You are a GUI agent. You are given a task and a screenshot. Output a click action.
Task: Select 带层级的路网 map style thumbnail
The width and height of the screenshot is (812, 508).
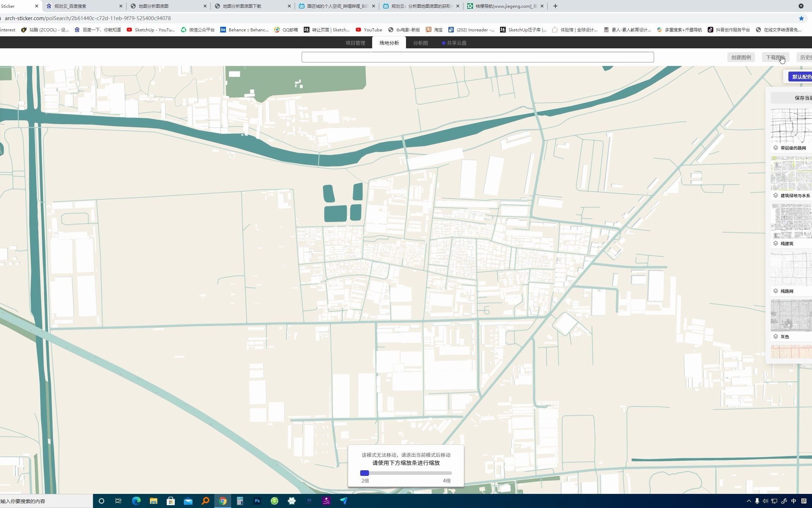[x=792, y=126]
